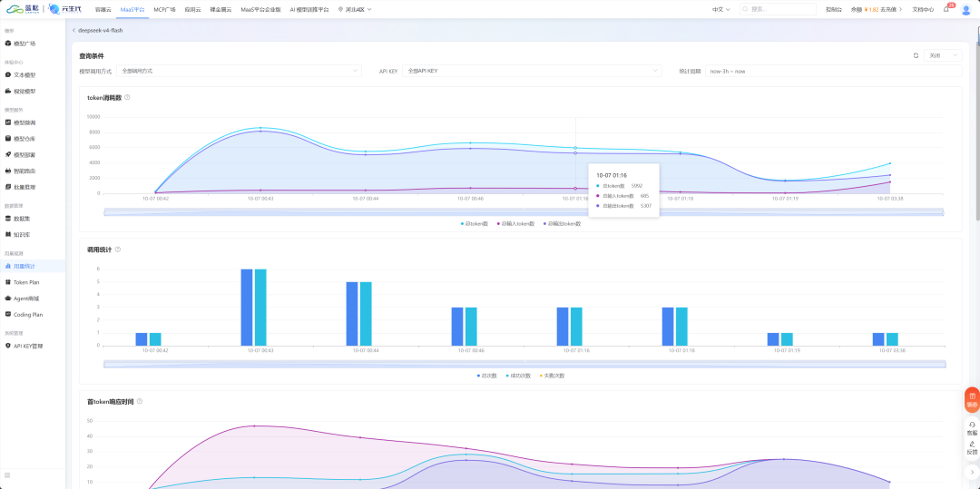Open the API KEY dropdown
This screenshot has height=489, width=980.
point(532,71)
